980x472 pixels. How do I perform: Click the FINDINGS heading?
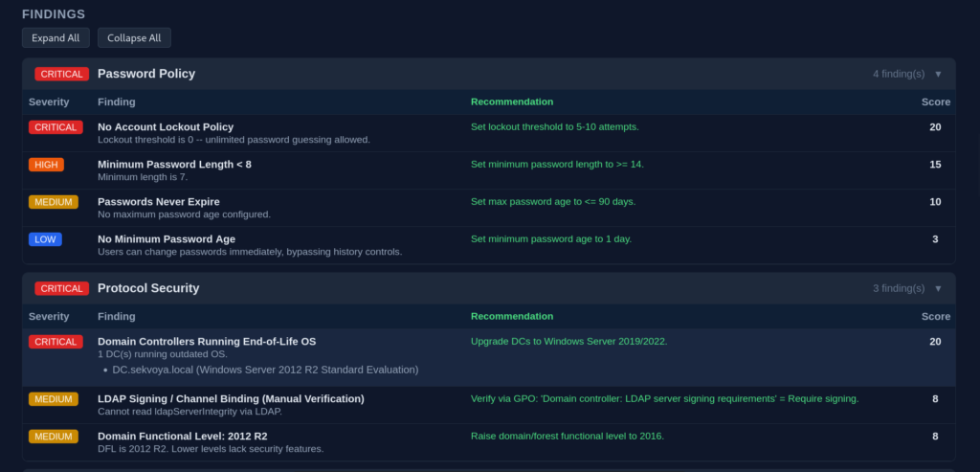54,14
